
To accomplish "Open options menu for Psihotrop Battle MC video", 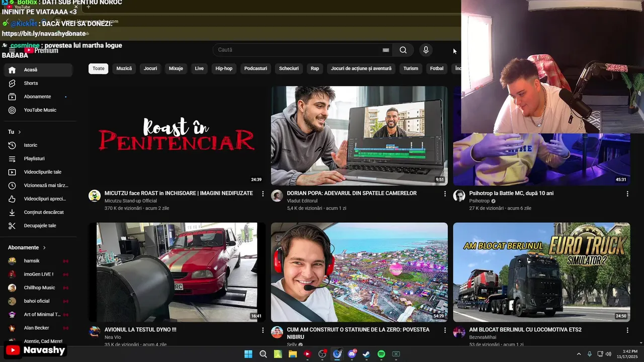I will point(627,194).
